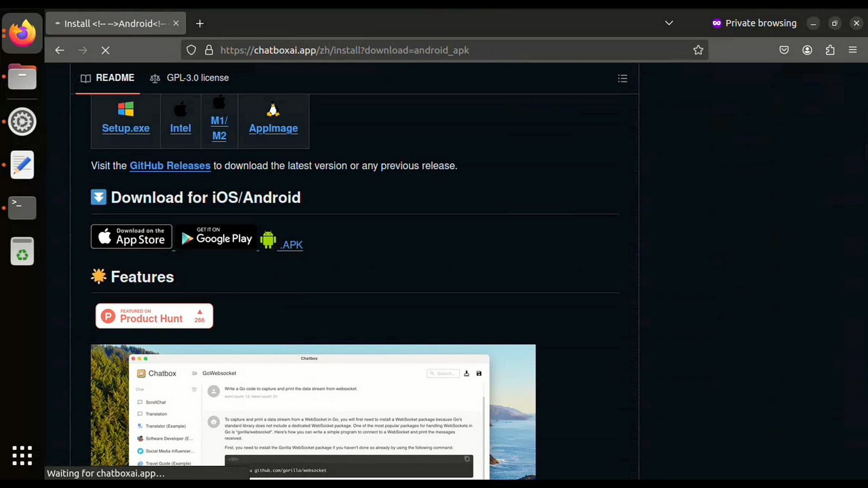Switch to the README tab
This screenshot has width=868, height=488.
coord(107,78)
